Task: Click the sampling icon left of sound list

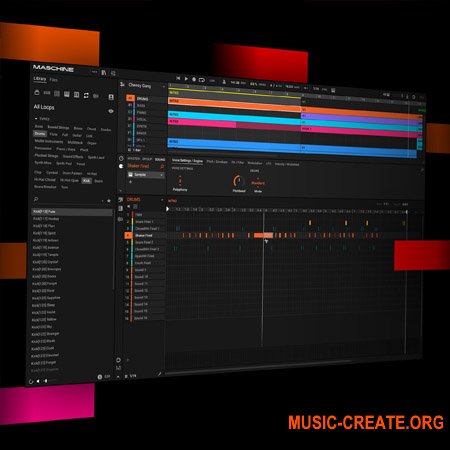Action: click(120, 219)
